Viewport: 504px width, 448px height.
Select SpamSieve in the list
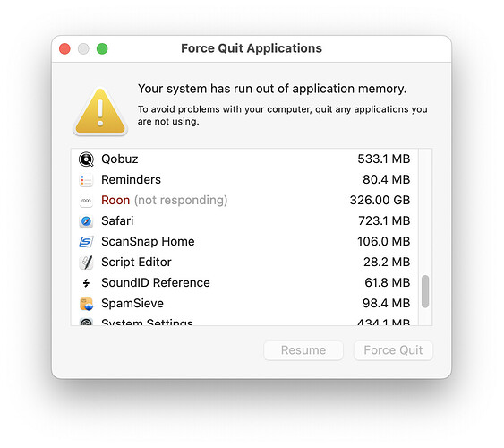coord(244,303)
